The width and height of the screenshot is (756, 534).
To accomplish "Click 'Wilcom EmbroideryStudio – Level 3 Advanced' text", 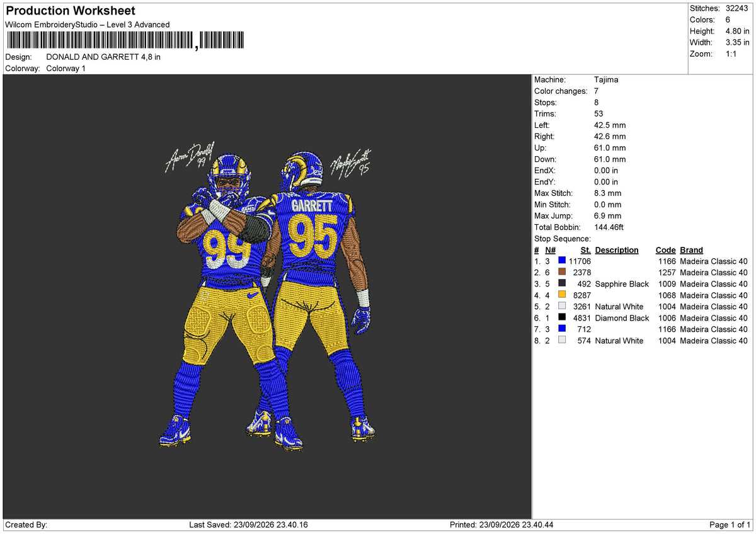I will 87,25.
